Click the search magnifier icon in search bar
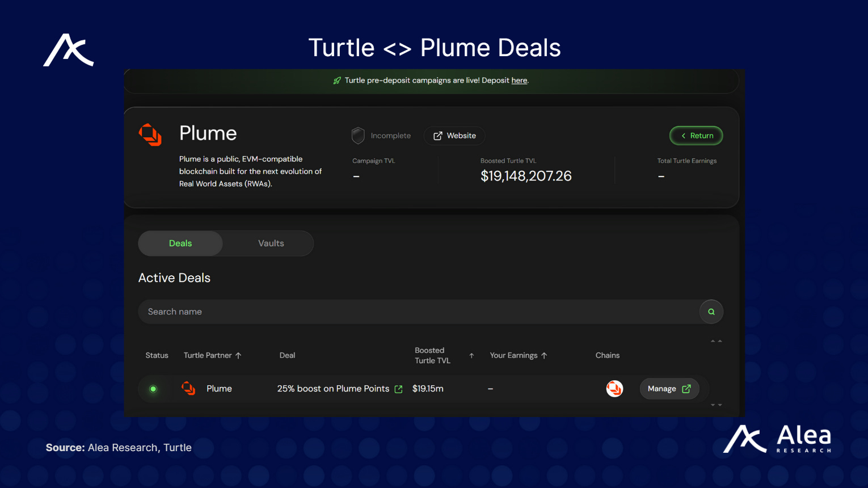This screenshot has height=488, width=868. coord(711,312)
